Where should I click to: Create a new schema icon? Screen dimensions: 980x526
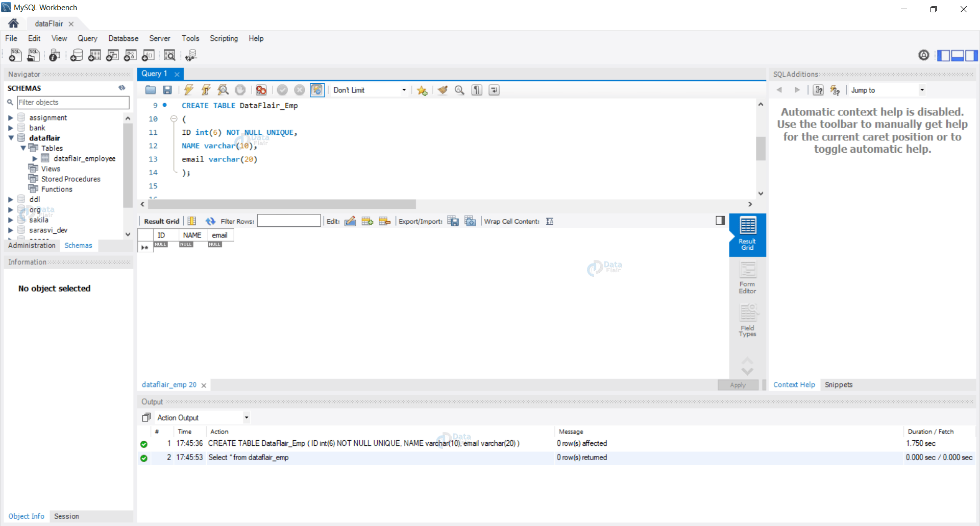pyautogui.click(x=77, y=55)
